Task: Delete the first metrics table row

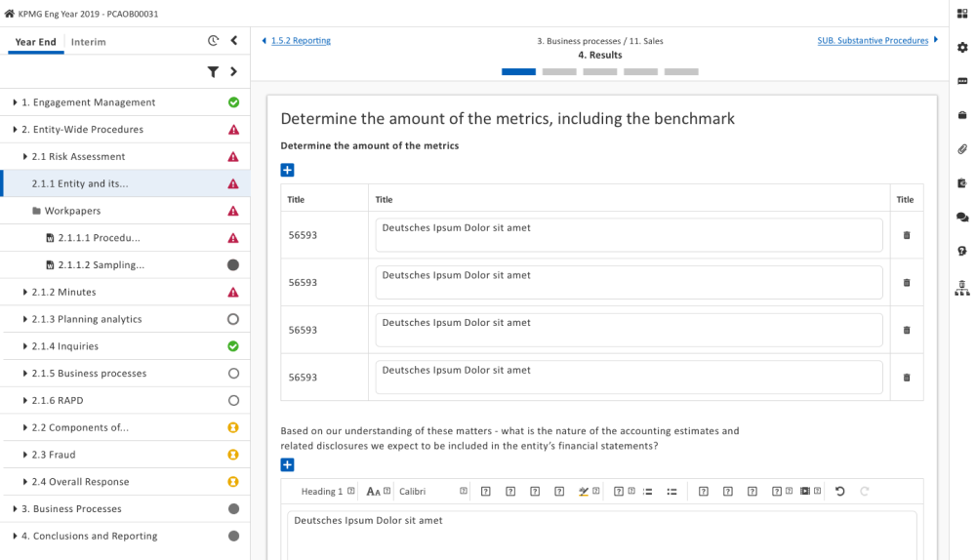Action: tap(906, 235)
